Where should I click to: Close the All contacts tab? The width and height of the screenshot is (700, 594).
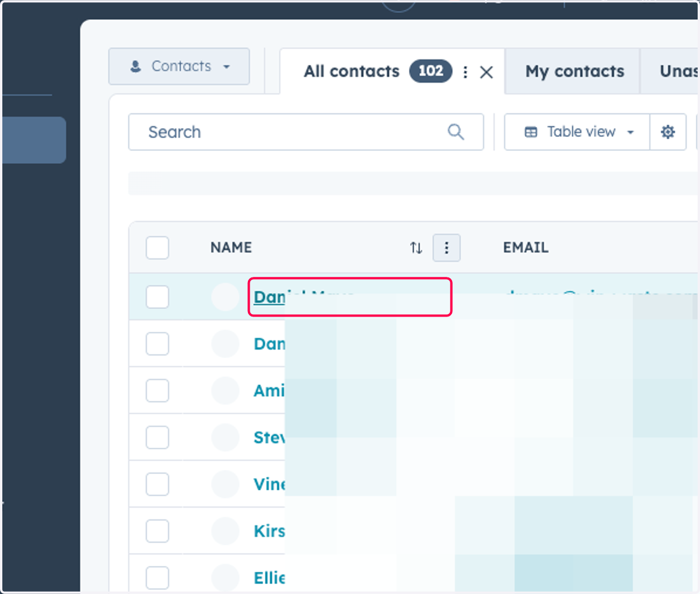[487, 72]
